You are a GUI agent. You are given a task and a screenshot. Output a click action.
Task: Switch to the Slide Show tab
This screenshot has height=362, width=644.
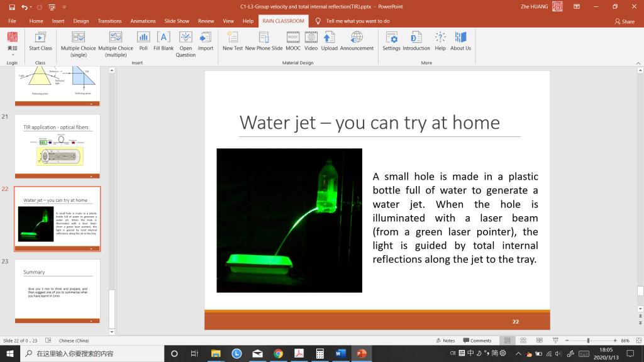[x=177, y=21]
